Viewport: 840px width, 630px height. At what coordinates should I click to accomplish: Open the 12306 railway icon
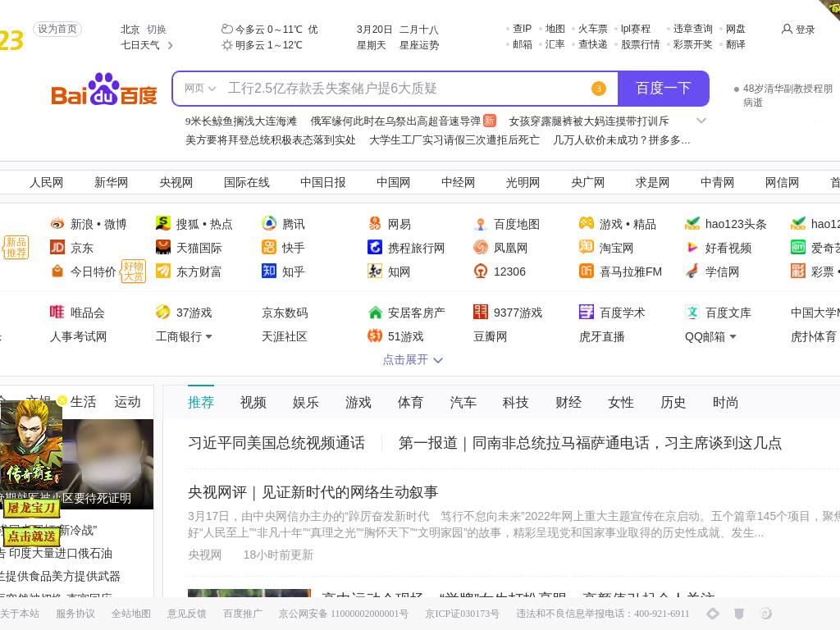481,271
